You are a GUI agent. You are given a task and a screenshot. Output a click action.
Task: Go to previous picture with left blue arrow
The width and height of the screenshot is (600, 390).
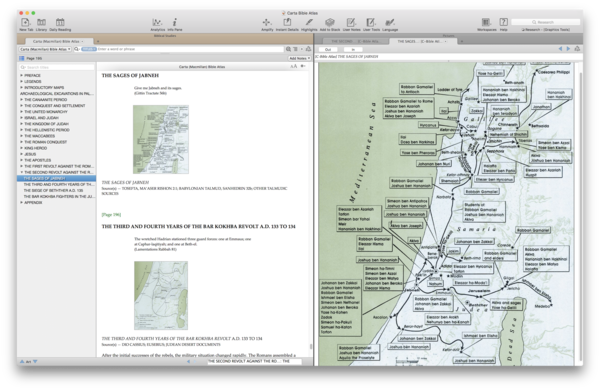[x=561, y=49]
